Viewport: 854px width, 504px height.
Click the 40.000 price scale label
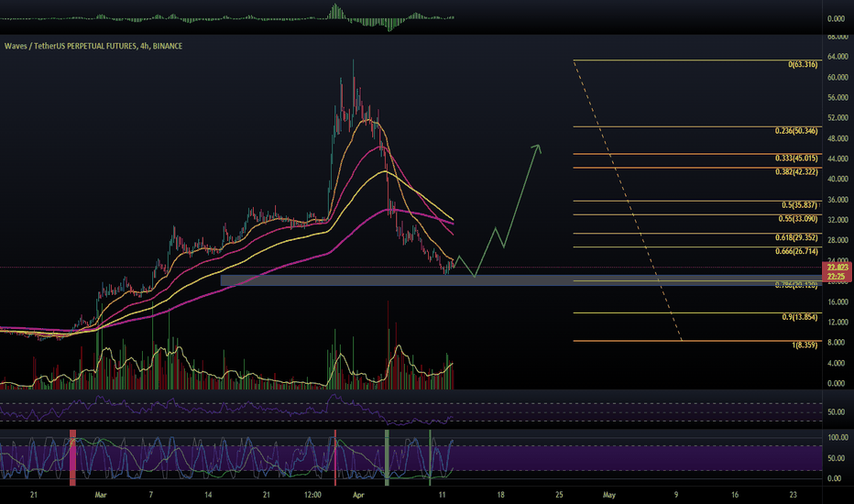838,179
